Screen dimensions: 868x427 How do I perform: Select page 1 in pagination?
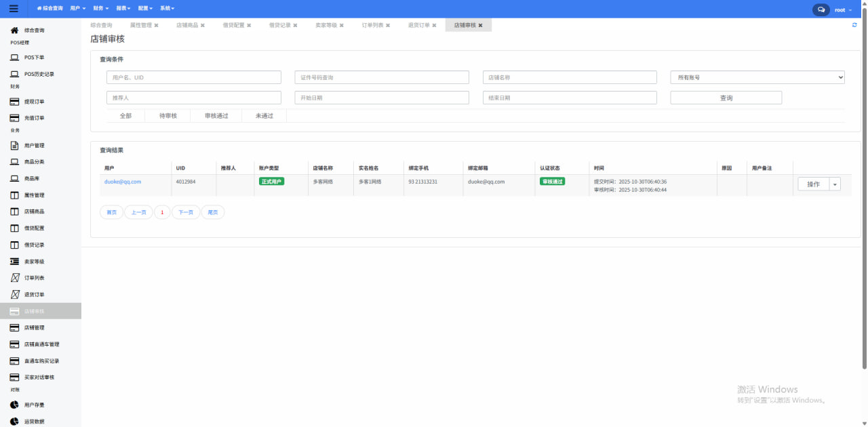(x=162, y=212)
